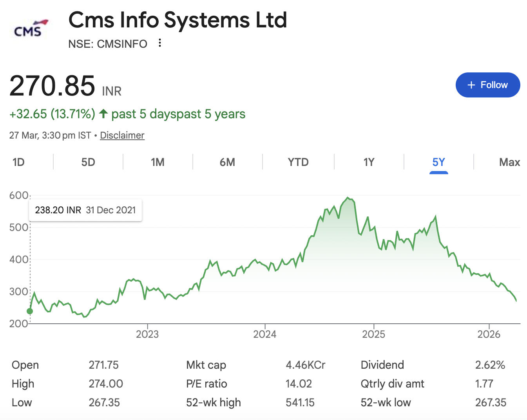The image size is (527, 420).
Task: Switch chart to YTD view
Action: click(298, 162)
